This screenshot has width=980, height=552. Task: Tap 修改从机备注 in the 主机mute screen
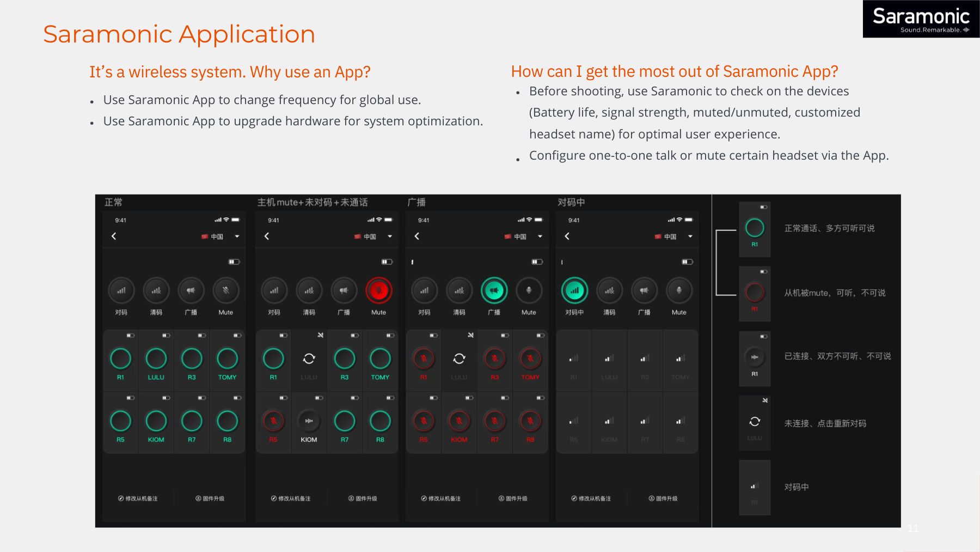[291, 499]
